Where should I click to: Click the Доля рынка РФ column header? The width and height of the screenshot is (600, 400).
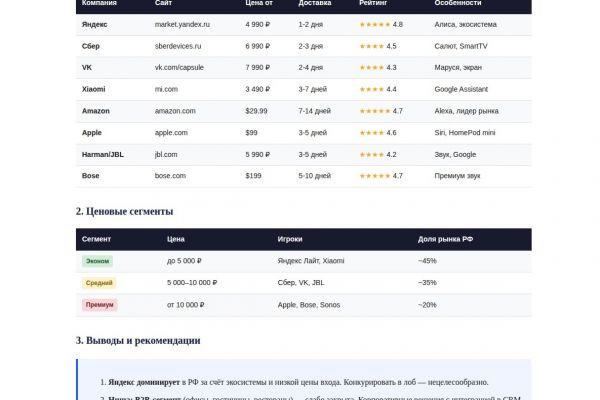(x=445, y=239)
